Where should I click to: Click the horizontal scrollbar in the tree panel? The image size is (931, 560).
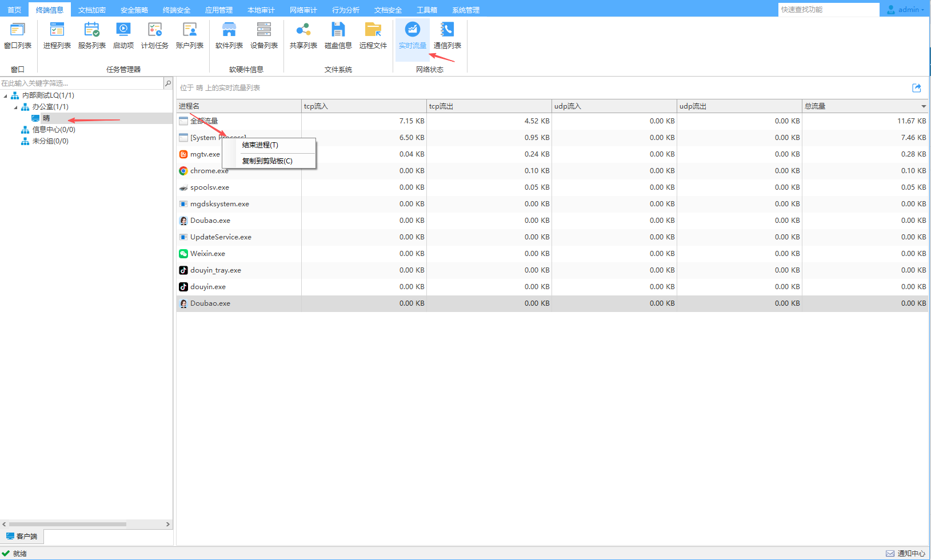(x=67, y=524)
